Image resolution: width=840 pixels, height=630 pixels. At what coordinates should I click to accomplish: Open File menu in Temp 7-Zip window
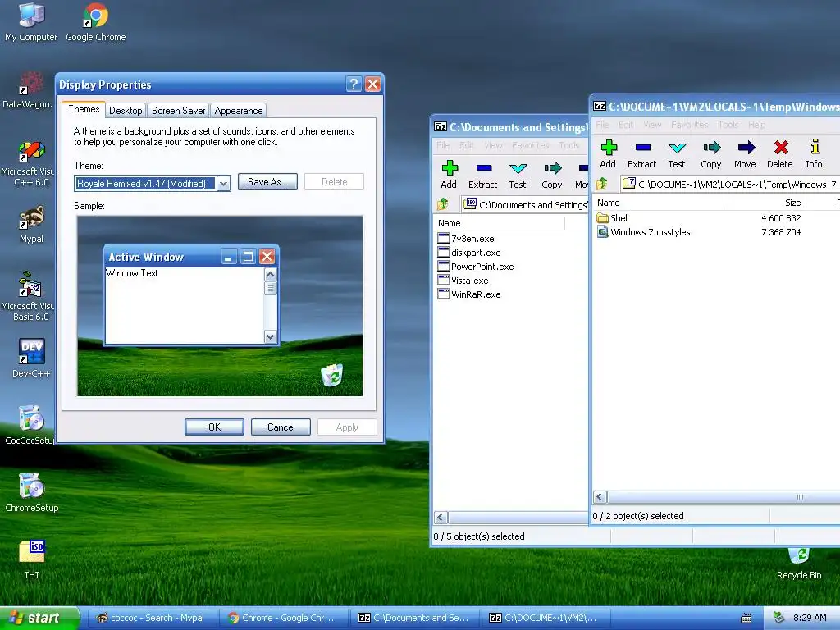pos(603,125)
